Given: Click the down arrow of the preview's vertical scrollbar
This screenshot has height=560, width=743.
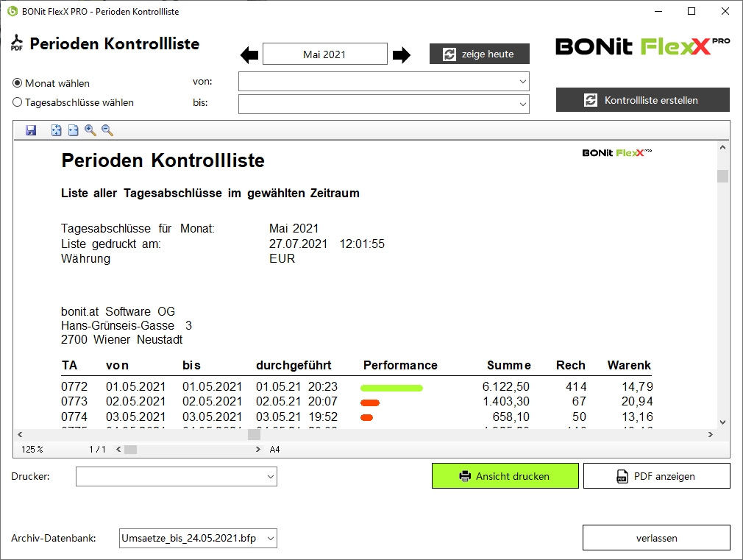Looking at the screenshot, I should (722, 422).
